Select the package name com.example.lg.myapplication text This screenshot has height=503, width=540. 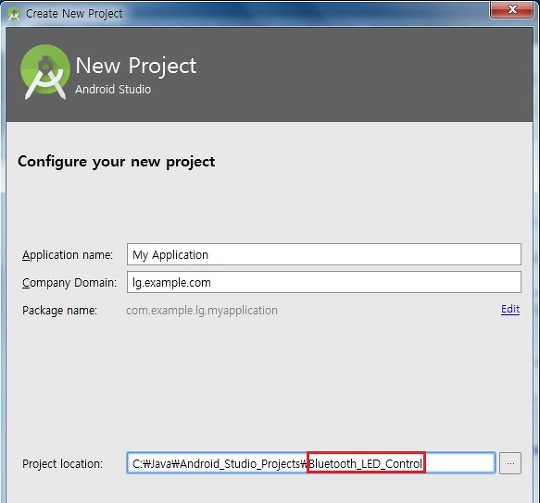point(202,311)
